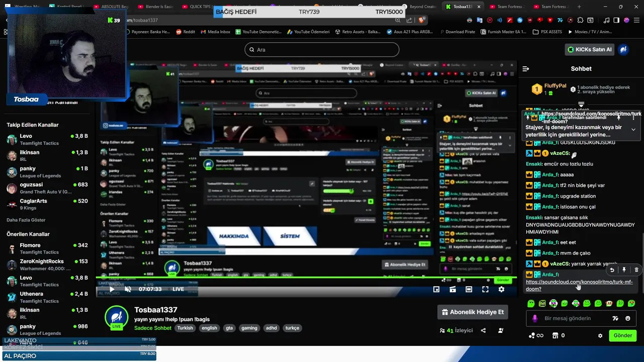Viewport: 644px width, 362px height.
Task: Toggle theater mode in the player
Action: coord(469,290)
